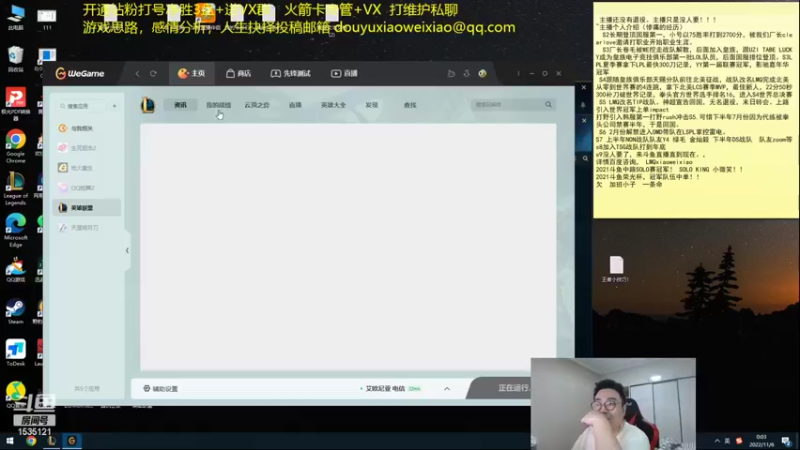Open the League of Legends desktop shortcut

[15, 188]
